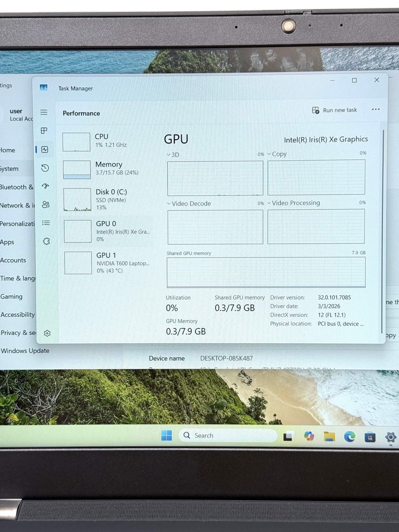Viewport: 399px width, 532px height.
Task: Open File Explorer icon on taskbar
Action: pos(329,436)
